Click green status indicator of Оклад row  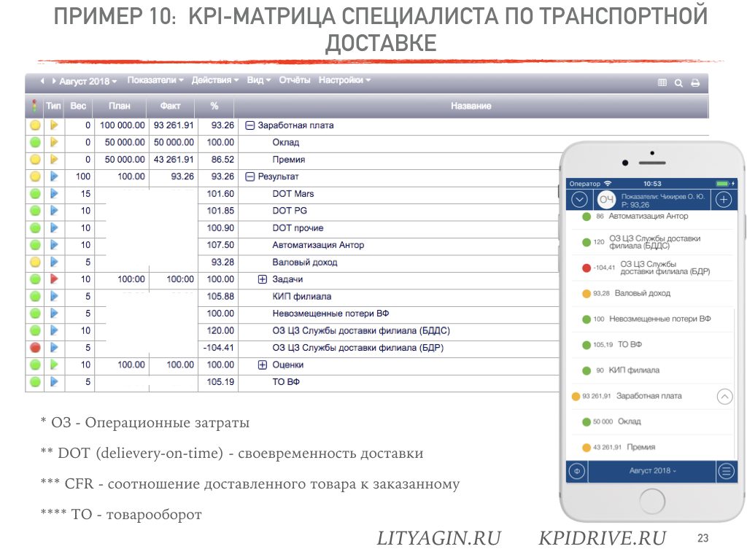[35, 142]
